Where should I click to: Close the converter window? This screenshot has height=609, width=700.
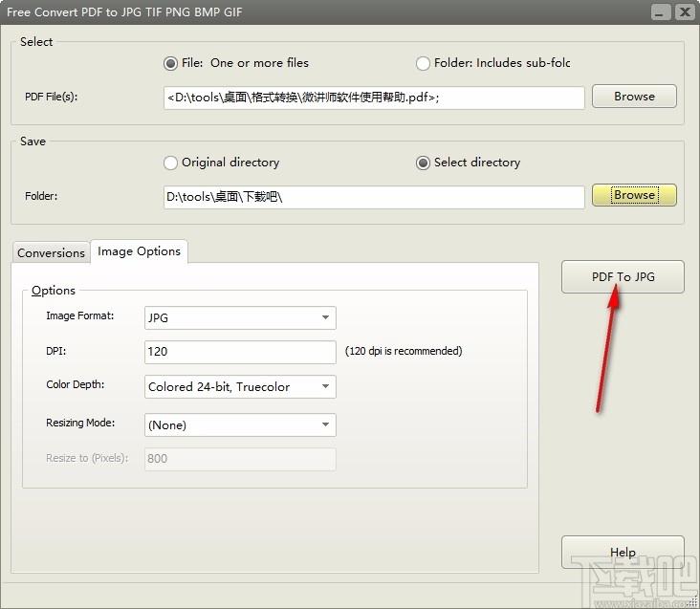(685, 11)
